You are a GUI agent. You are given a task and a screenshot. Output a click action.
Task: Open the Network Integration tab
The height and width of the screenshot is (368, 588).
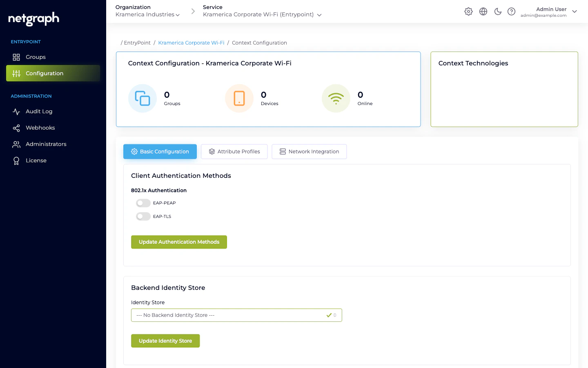coord(309,151)
